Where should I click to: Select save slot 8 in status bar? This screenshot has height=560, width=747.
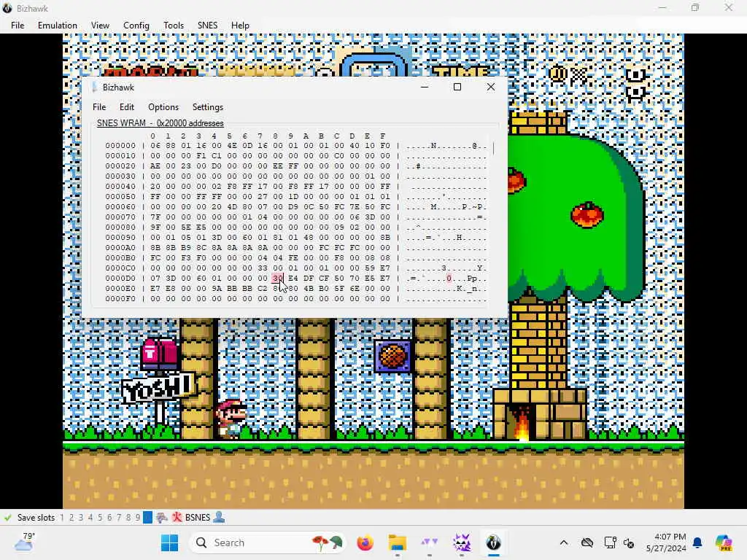click(128, 518)
